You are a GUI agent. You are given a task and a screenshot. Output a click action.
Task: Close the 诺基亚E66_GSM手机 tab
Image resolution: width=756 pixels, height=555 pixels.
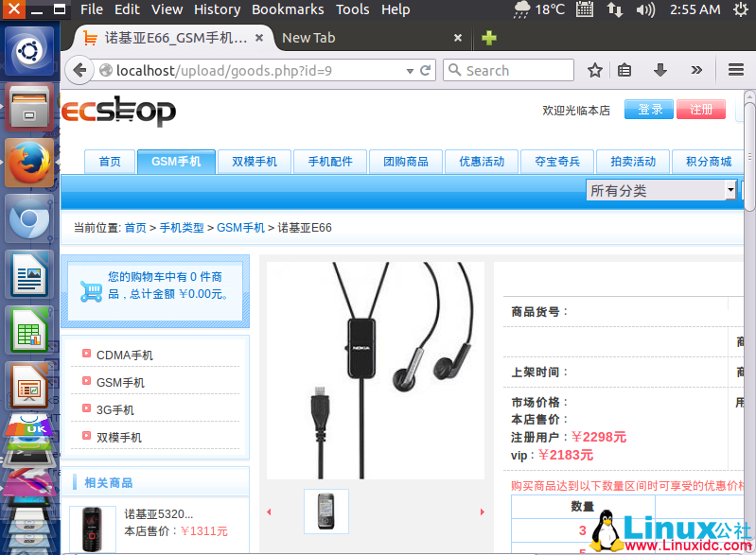[259, 38]
